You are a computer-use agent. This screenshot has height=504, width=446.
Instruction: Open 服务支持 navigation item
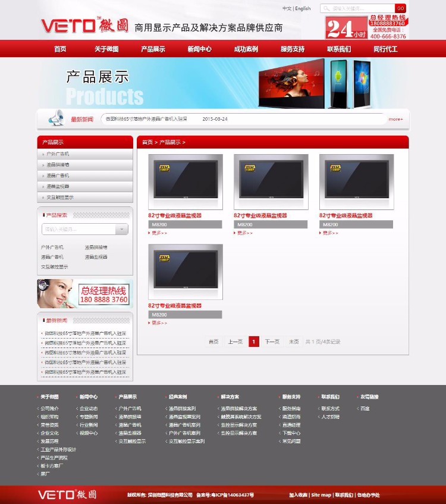click(293, 49)
